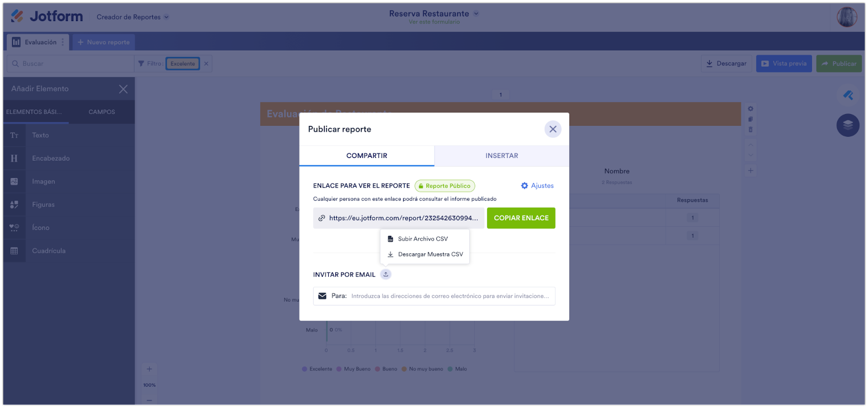Click the email recipients Para field
The width and height of the screenshot is (868, 408).
(434, 296)
